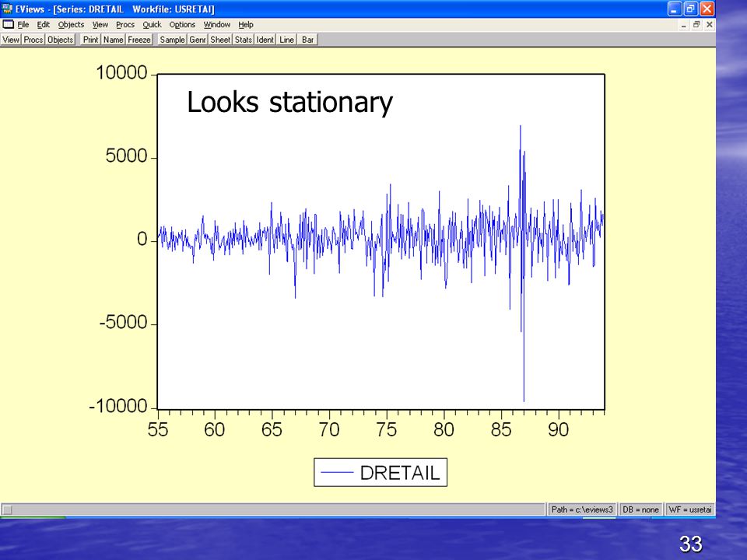Click the 75 x-axis label
The height and width of the screenshot is (560, 747).
click(x=387, y=430)
